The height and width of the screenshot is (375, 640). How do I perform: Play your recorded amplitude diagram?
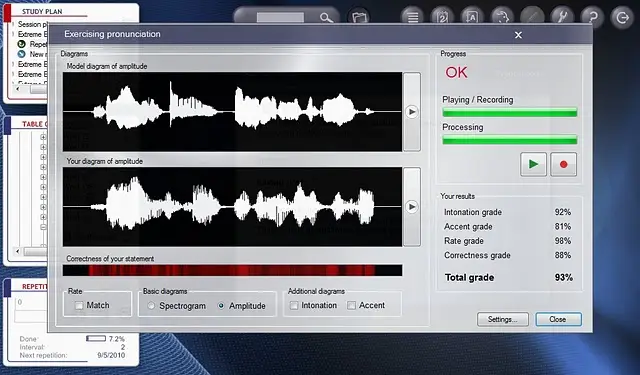click(x=412, y=207)
